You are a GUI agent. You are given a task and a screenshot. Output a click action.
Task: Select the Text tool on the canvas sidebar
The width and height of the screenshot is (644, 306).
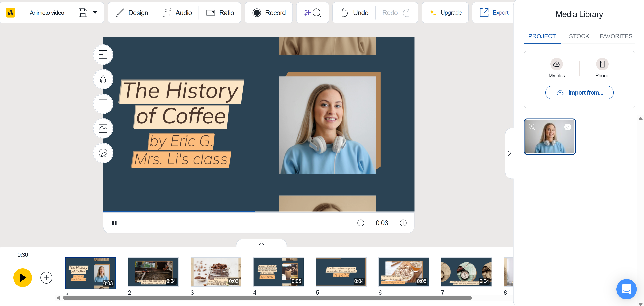point(103,103)
